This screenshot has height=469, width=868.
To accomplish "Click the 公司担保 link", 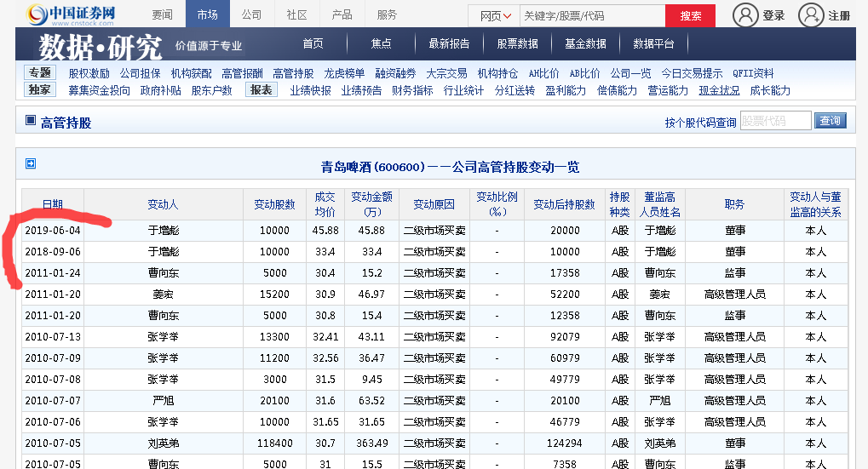I will click(140, 73).
